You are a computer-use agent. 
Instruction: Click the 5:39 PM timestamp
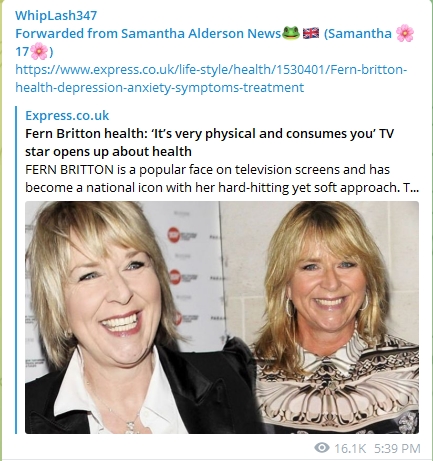coord(397,448)
